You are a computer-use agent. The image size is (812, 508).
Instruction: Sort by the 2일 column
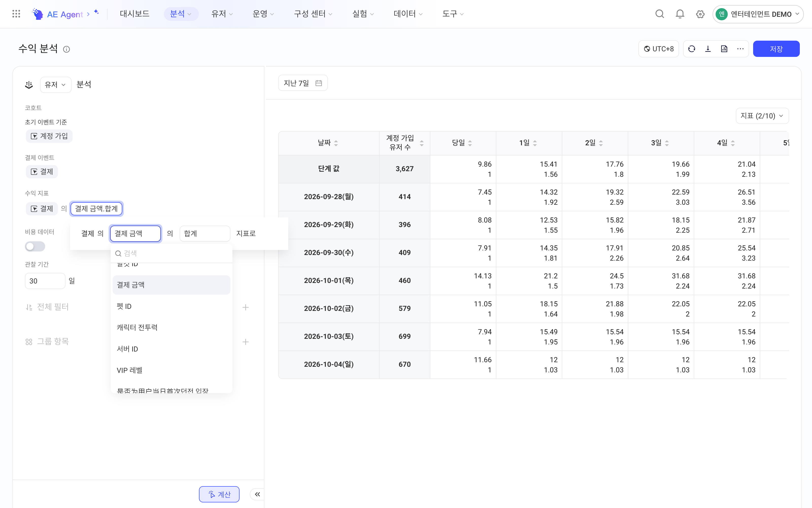click(601, 143)
